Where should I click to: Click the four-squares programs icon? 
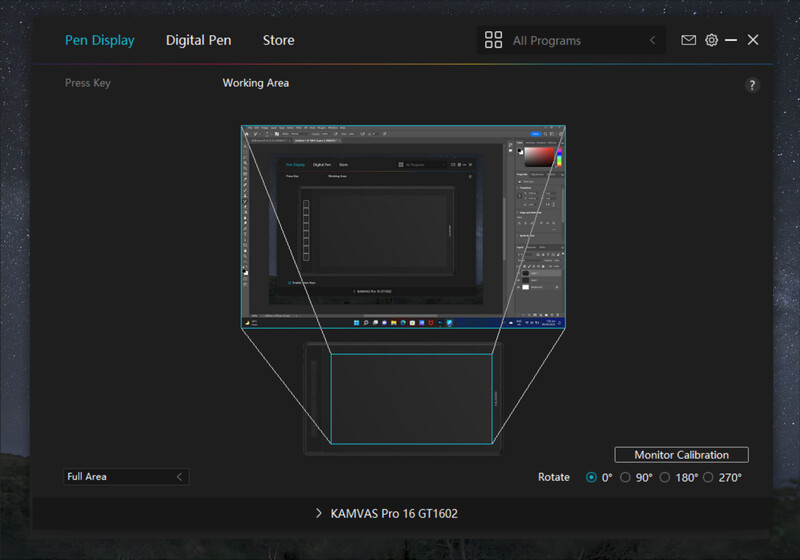pos(493,40)
